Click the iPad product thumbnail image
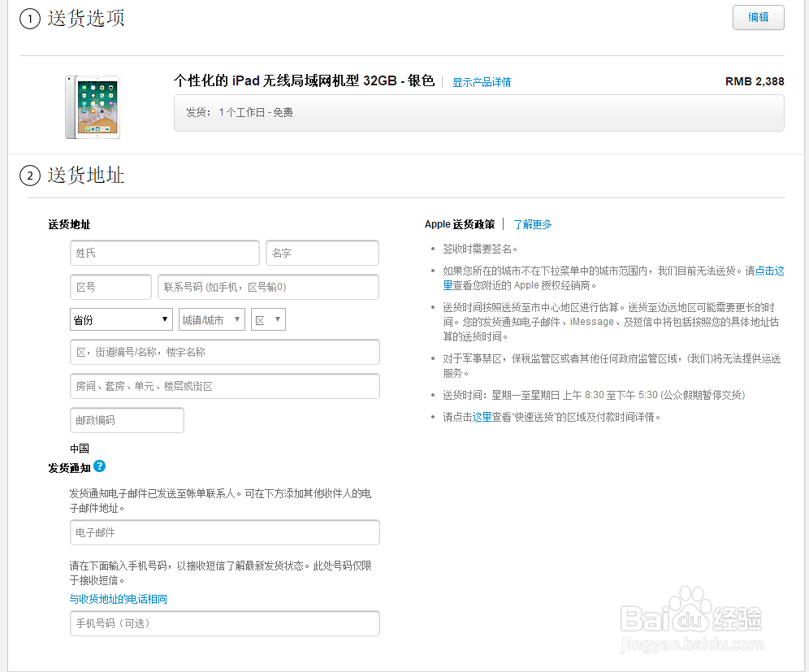The image size is (809, 672). (x=93, y=106)
